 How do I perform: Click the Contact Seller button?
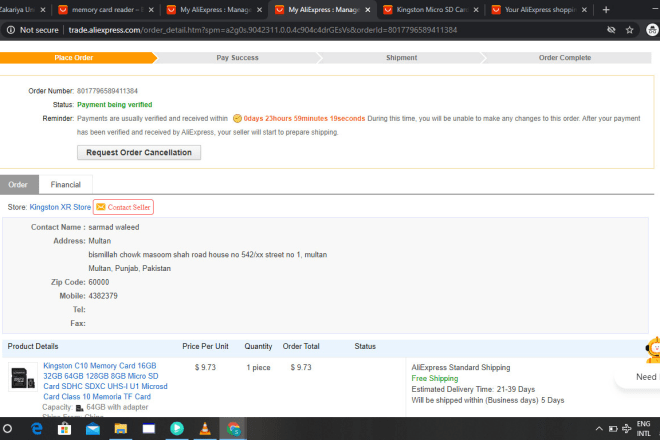pyautogui.click(x=123, y=207)
